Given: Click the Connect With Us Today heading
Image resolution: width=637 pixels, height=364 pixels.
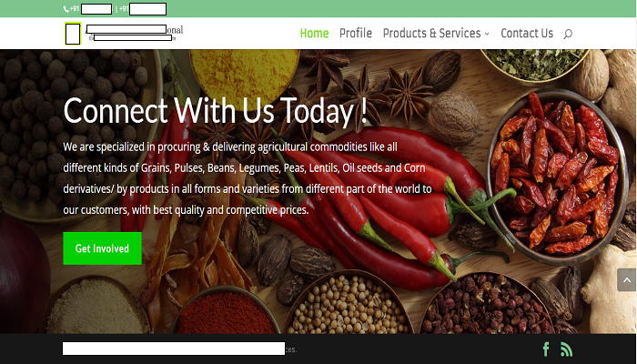Looking at the screenshot, I should [x=216, y=110].
